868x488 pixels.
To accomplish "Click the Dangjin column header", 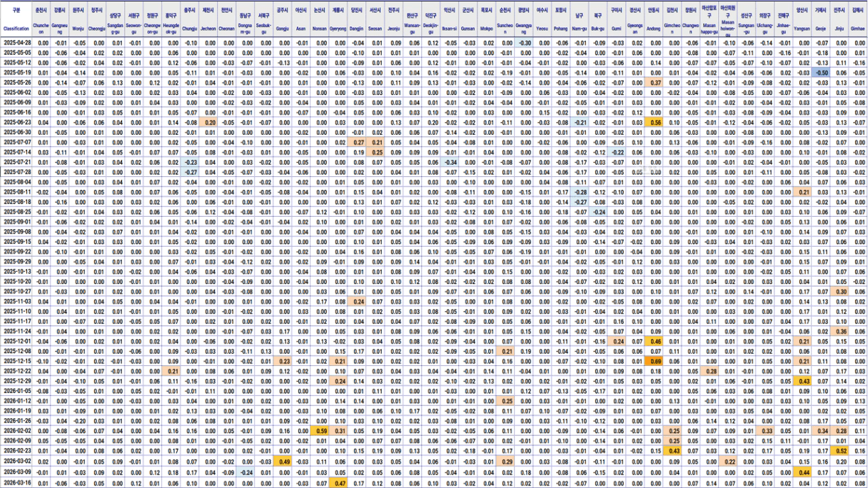I will pyautogui.click(x=356, y=20).
